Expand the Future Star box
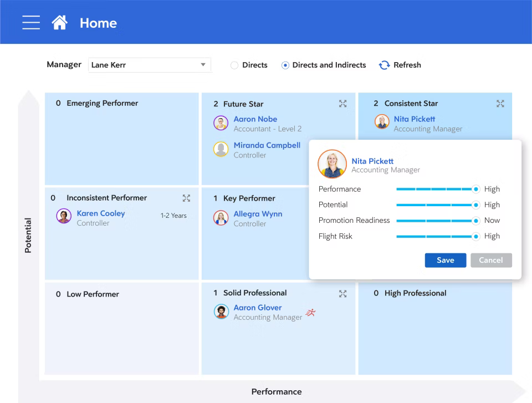 (x=342, y=104)
